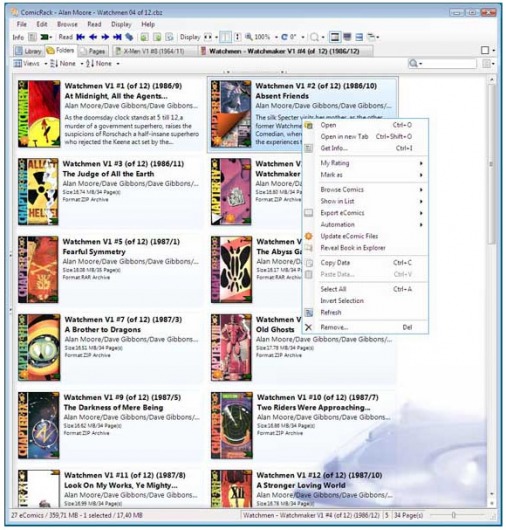Click the Info panel icon in toolbar
This screenshot has height=530, width=506.
coord(32,37)
